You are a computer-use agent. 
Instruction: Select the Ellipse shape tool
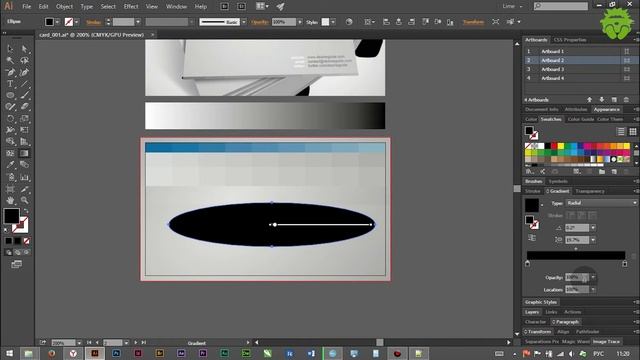[10, 95]
